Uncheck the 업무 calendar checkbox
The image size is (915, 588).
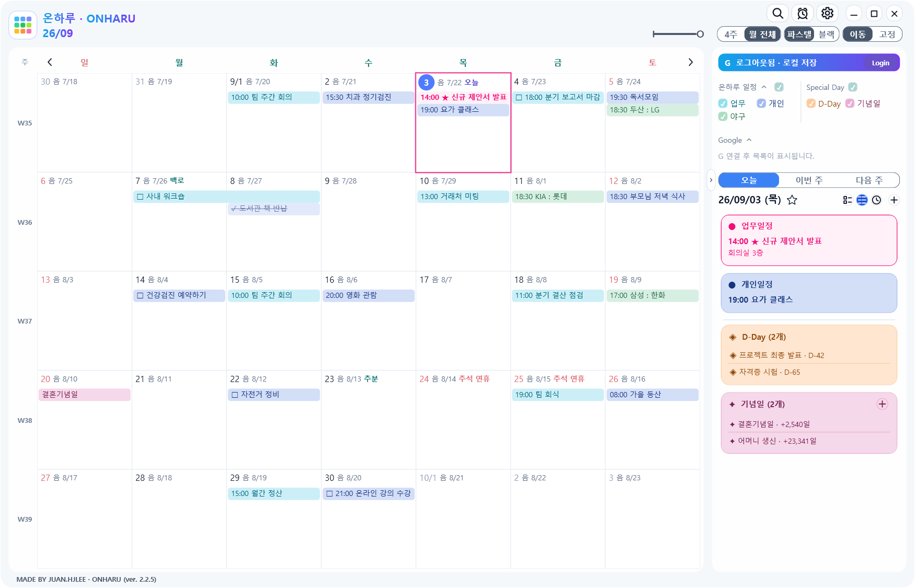(723, 103)
